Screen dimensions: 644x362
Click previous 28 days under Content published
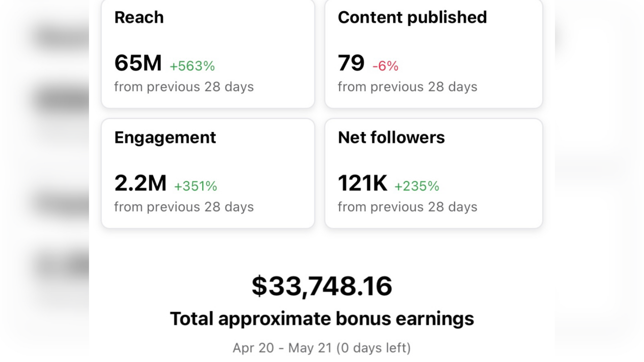pos(407,87)
